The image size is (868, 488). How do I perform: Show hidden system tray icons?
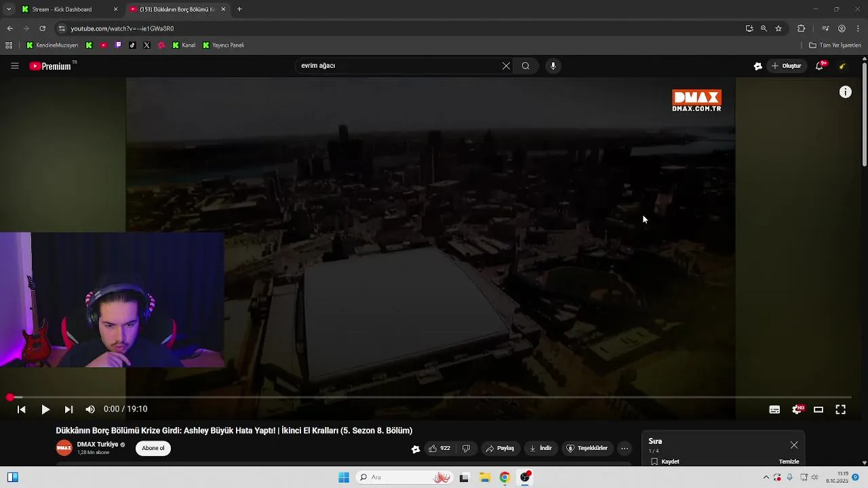point(766,477)
